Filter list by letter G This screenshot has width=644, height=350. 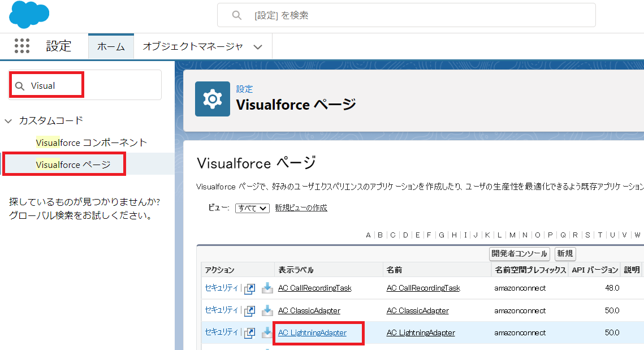(x=442, y=235)
